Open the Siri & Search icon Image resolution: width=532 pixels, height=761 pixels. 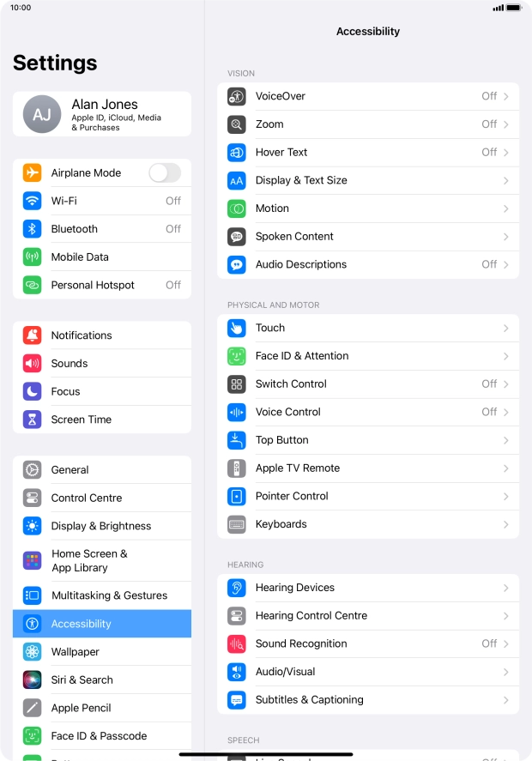point(32,680)
